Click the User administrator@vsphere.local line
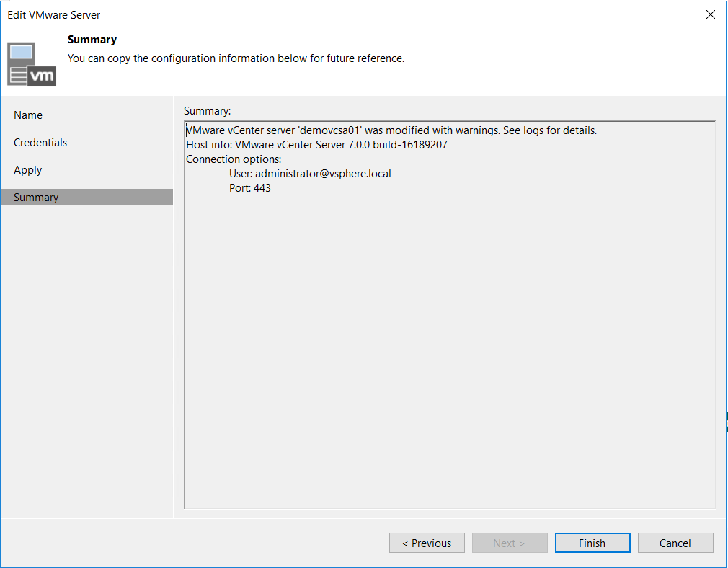728x568 pixels. click(x=310, y=174)
